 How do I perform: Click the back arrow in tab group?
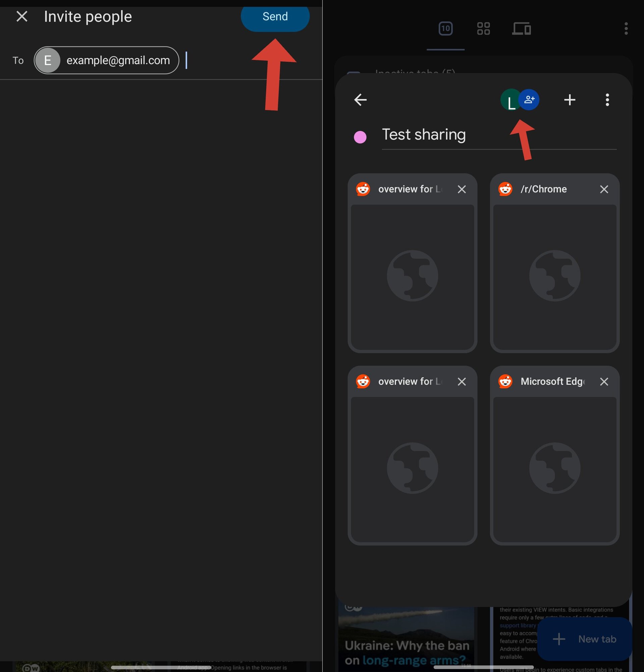pyautogui.click(x=360, y=100)
